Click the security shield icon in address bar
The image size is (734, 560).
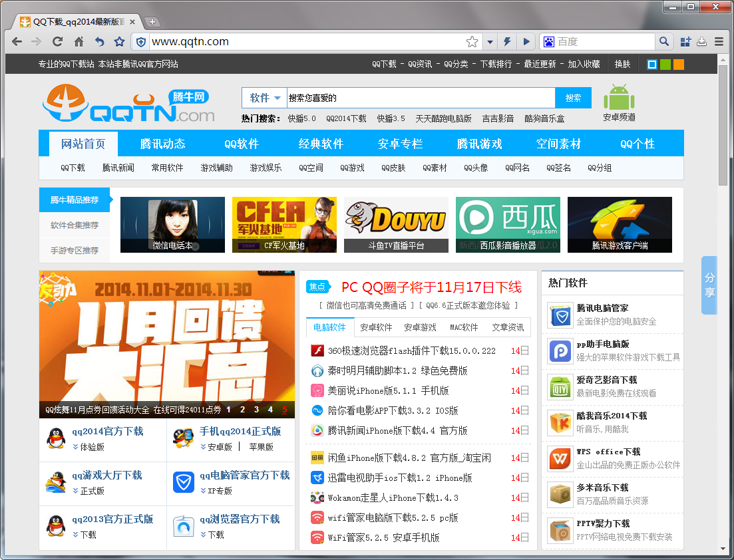tap(140, 42)
